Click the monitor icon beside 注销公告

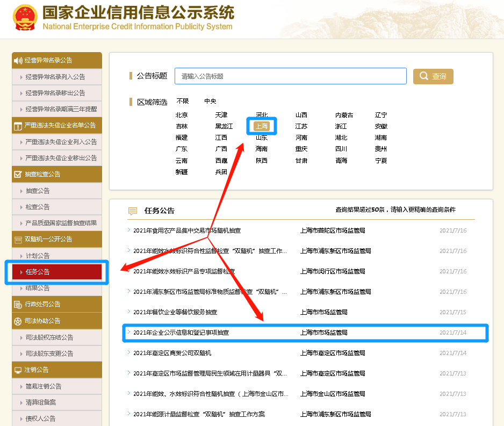click(x=18, y=370)
